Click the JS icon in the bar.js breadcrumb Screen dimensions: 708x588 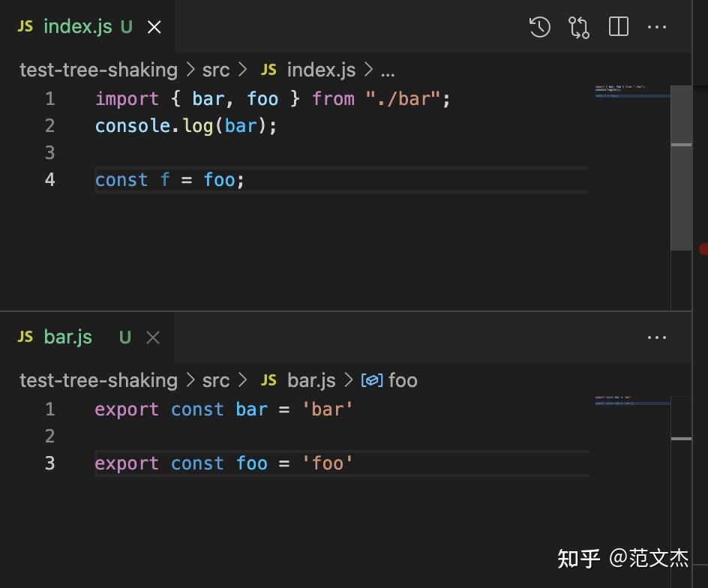(268, 380)
